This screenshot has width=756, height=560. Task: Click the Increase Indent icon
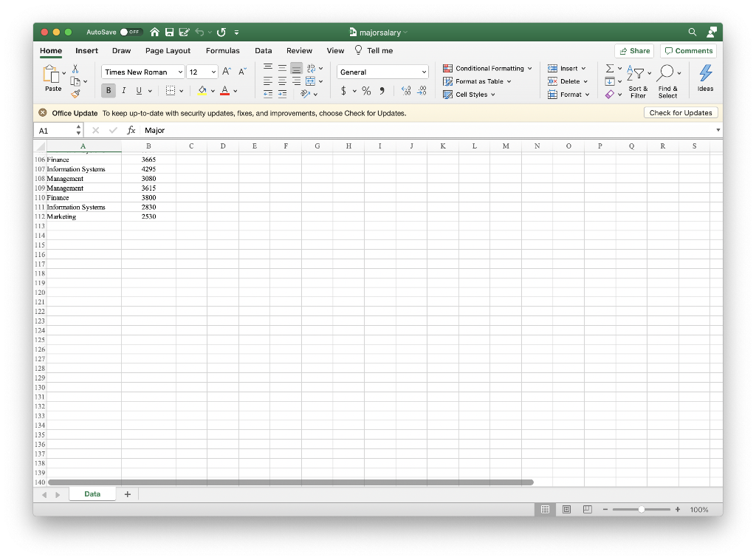click(283, 94)
